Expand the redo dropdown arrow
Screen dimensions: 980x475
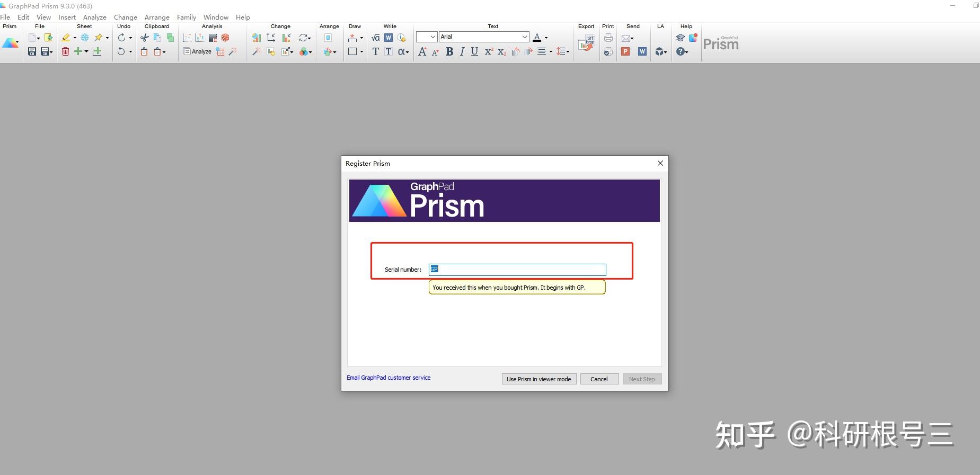(x=130, y=38)
